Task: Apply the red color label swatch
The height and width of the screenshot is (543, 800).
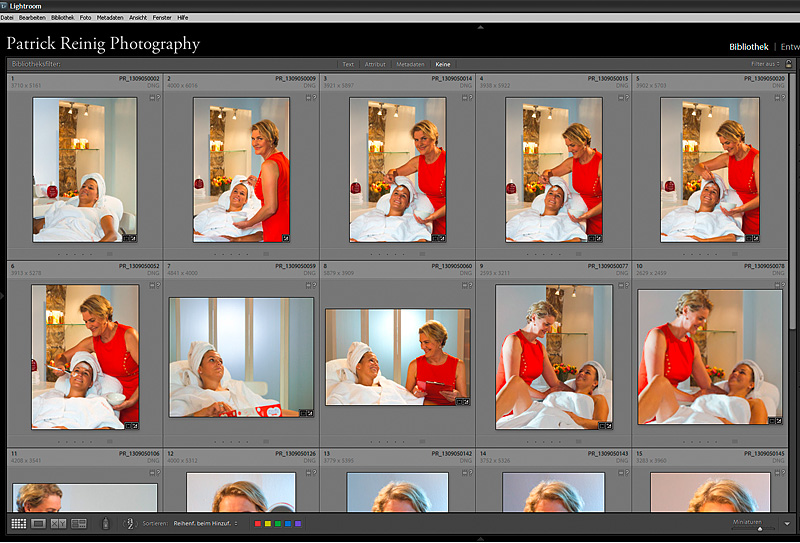Action: pyautogui.click(x=258, y=524)
